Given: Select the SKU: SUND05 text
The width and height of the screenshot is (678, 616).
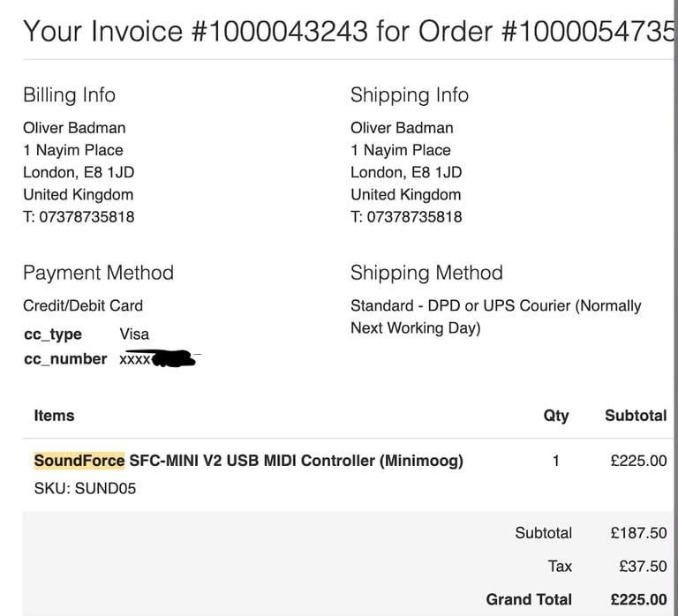Looking at the screenshot, I should pyautogui.click(x=85, y=489).
